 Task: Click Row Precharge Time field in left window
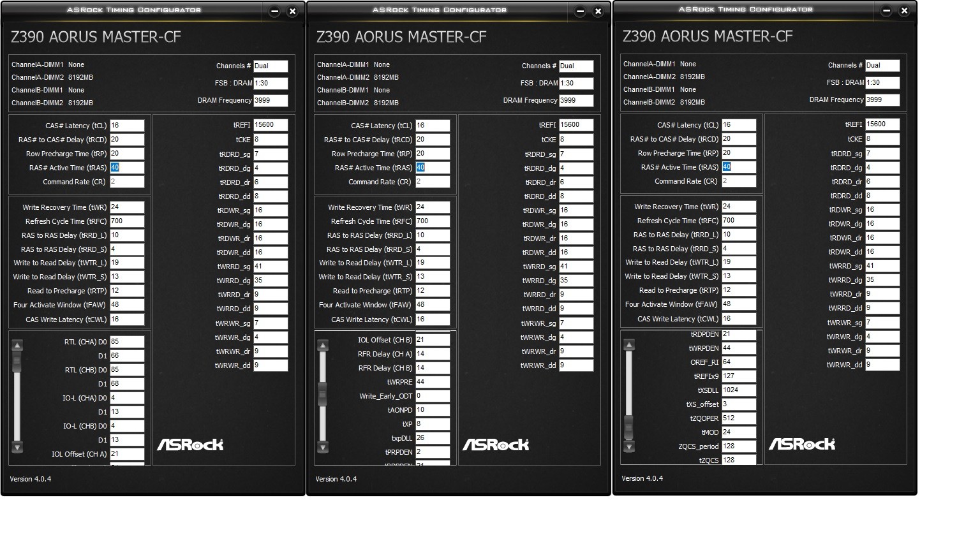[127, 154]
